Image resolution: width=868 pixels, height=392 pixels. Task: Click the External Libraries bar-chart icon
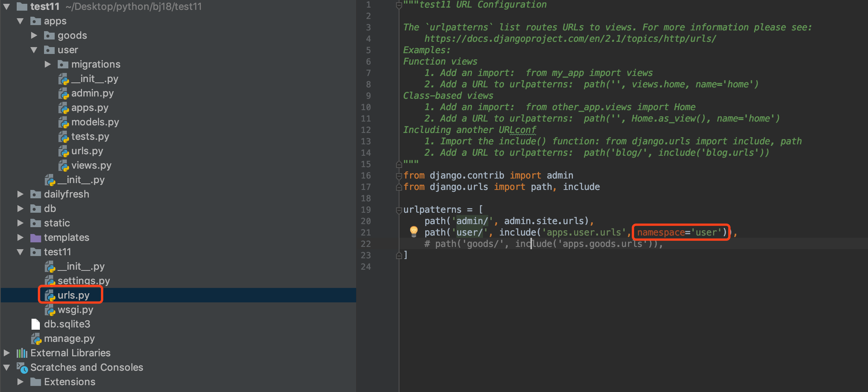[x=22, y=353]
